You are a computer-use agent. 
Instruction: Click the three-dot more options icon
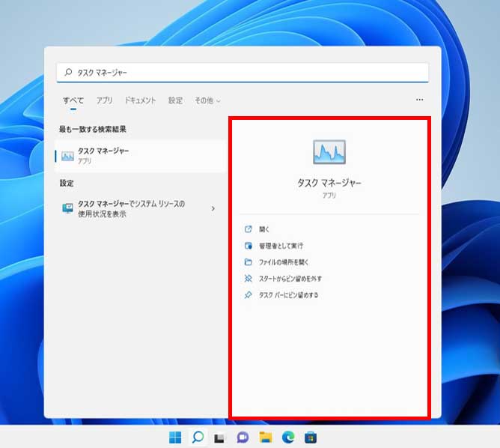point(419,100)
